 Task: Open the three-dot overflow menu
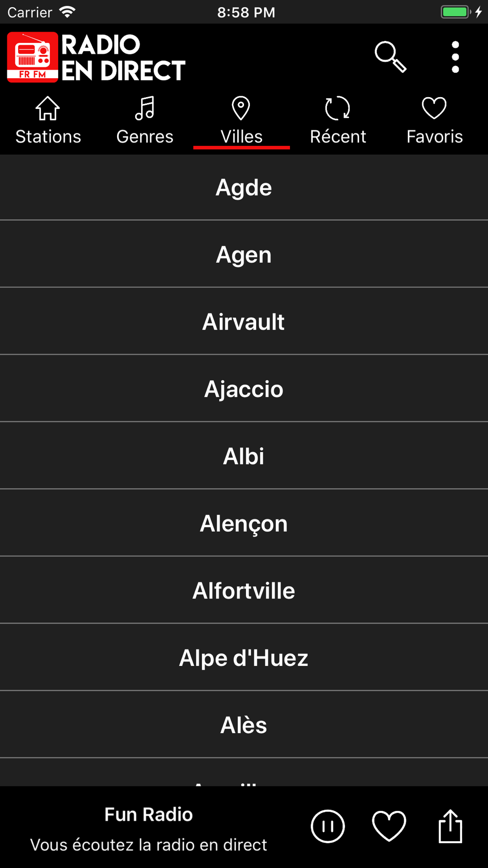pos(455,57)
